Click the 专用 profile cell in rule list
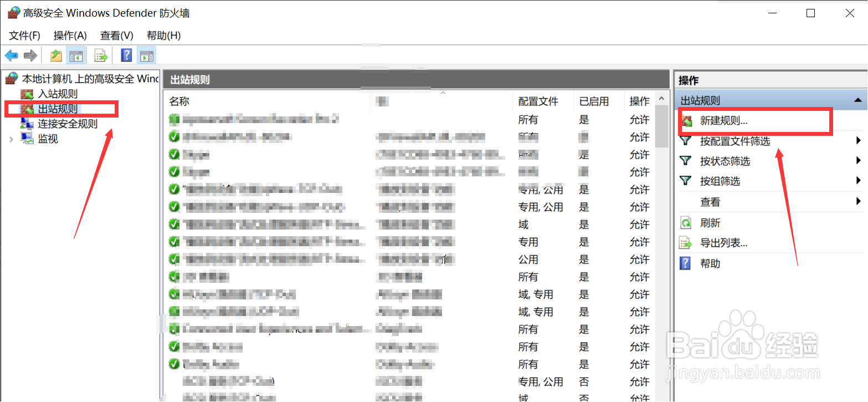 [528, 242]
